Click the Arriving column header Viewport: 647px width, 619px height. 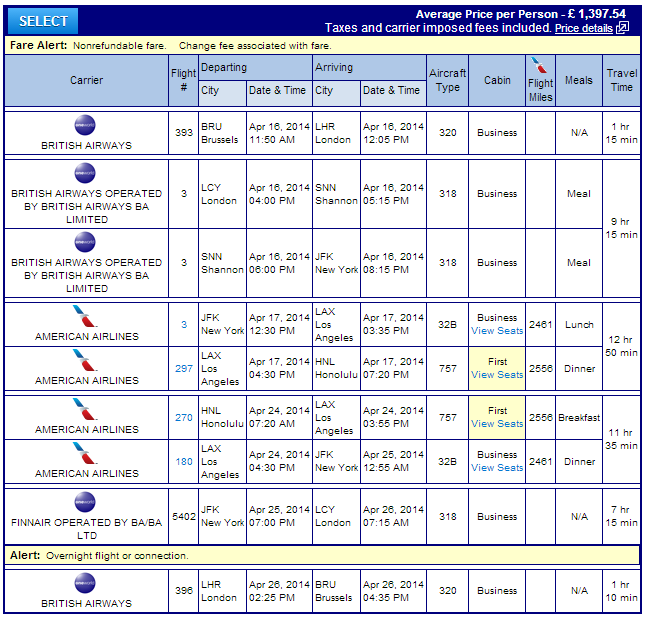(369, 67)
